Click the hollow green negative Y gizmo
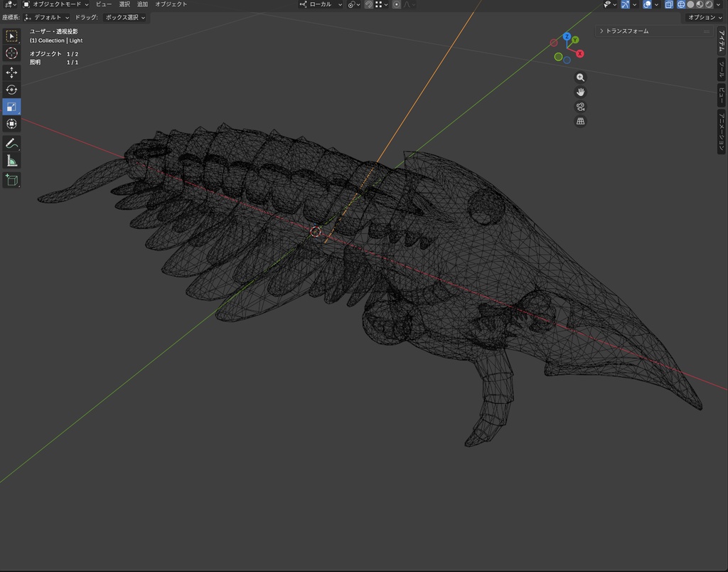 coord(559,57)
